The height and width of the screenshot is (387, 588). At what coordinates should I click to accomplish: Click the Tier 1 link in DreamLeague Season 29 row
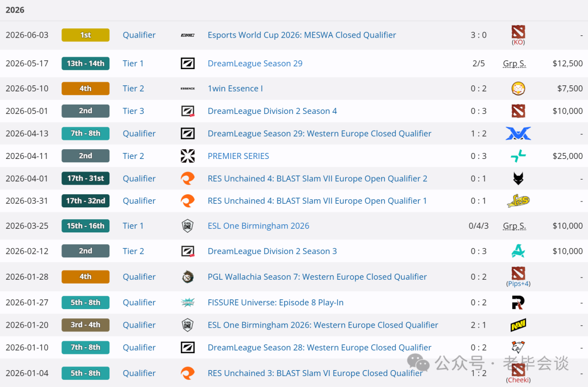click(133, 63)
